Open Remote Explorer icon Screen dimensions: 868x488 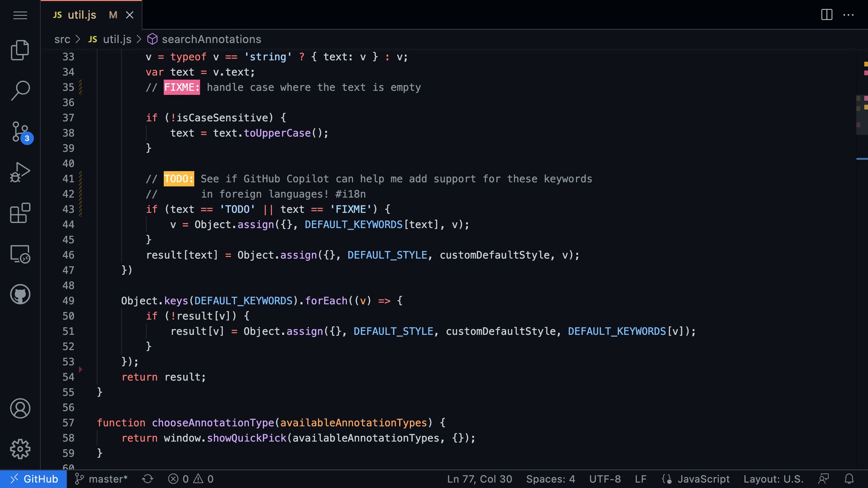coord(20,254)
